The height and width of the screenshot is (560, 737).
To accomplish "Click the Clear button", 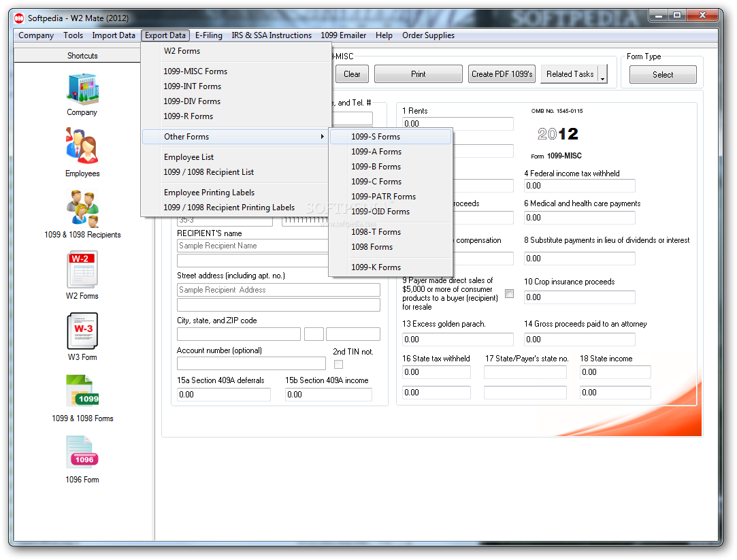I will click(352, 74).
